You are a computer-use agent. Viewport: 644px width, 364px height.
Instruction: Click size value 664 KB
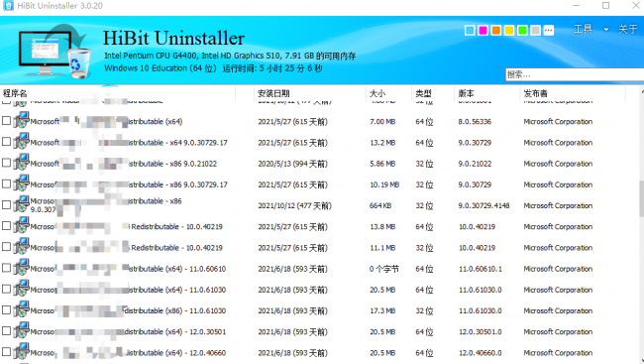(380, 205)
